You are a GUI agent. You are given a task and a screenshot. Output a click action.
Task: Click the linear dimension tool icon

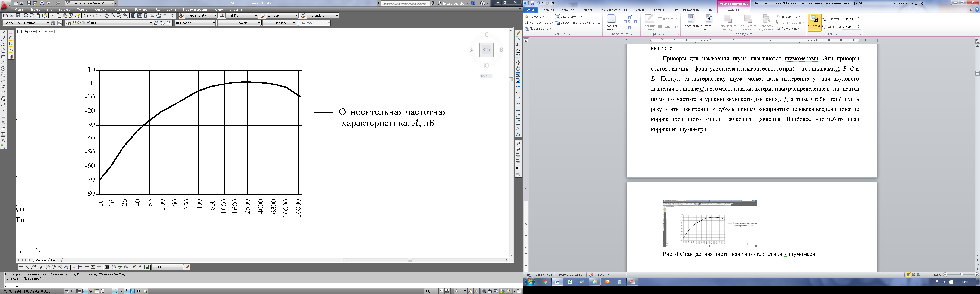click(x=21, y=267)
